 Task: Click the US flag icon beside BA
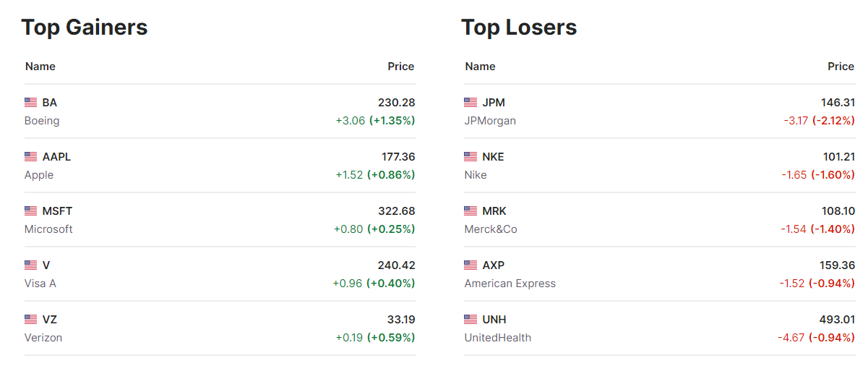click(x=30, y=103)
